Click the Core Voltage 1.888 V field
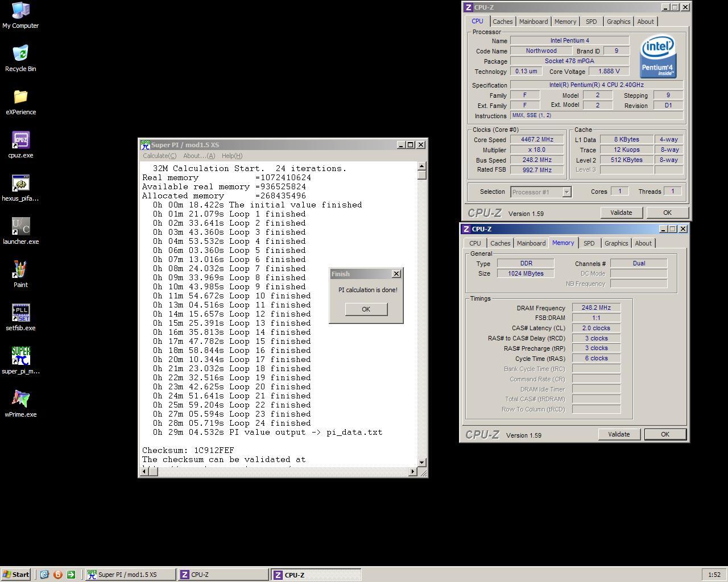 point(609,71)
